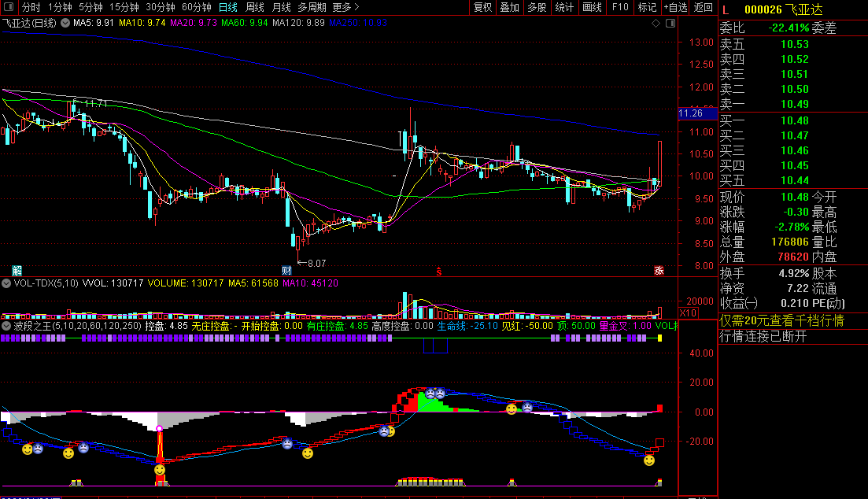The height and width of the screenshot is (499, 868).
Task: Switch to 15分钟 timeframe
Action: (124, 7)
